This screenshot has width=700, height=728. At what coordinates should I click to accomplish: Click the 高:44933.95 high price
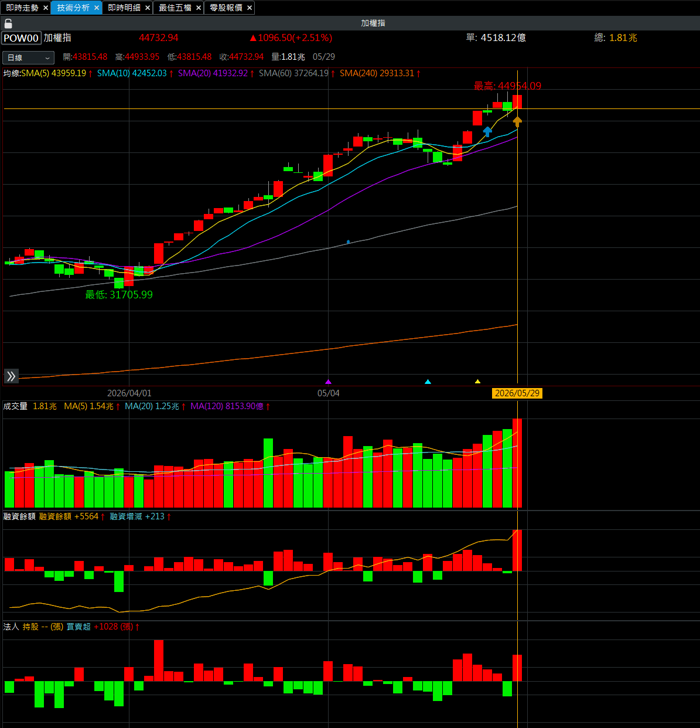137,57
